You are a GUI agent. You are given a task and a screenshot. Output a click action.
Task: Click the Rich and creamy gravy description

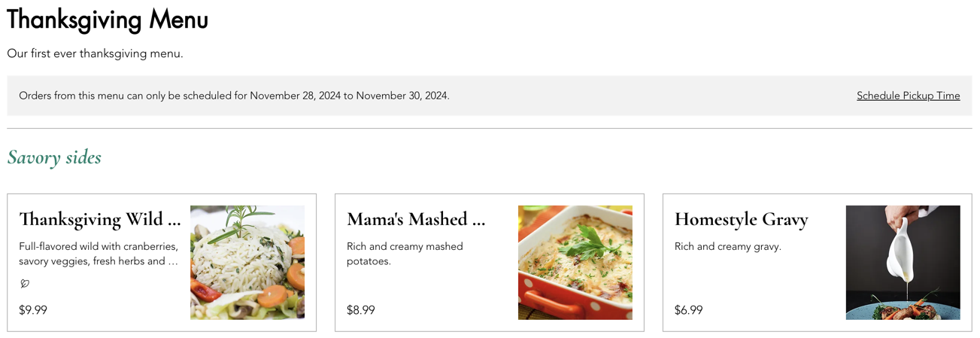728,246
